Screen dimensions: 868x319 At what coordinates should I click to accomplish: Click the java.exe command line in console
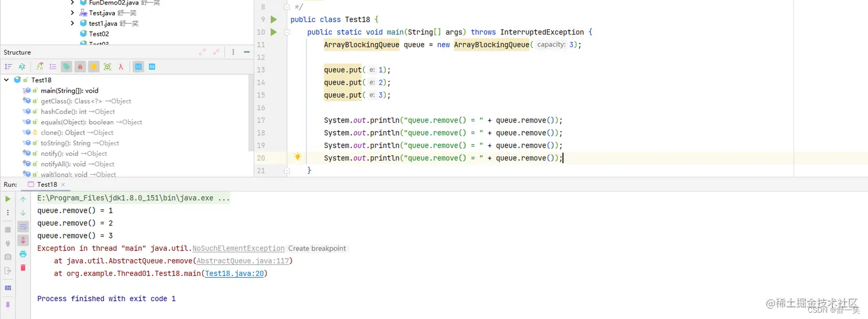point(134,198)
